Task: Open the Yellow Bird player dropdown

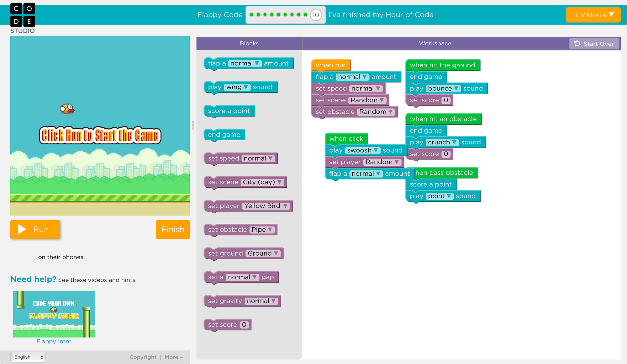Action: click(x=266, y=206)
